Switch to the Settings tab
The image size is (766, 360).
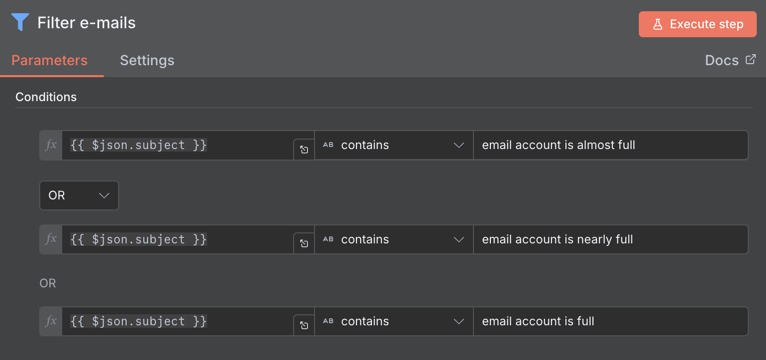point(147,61)
